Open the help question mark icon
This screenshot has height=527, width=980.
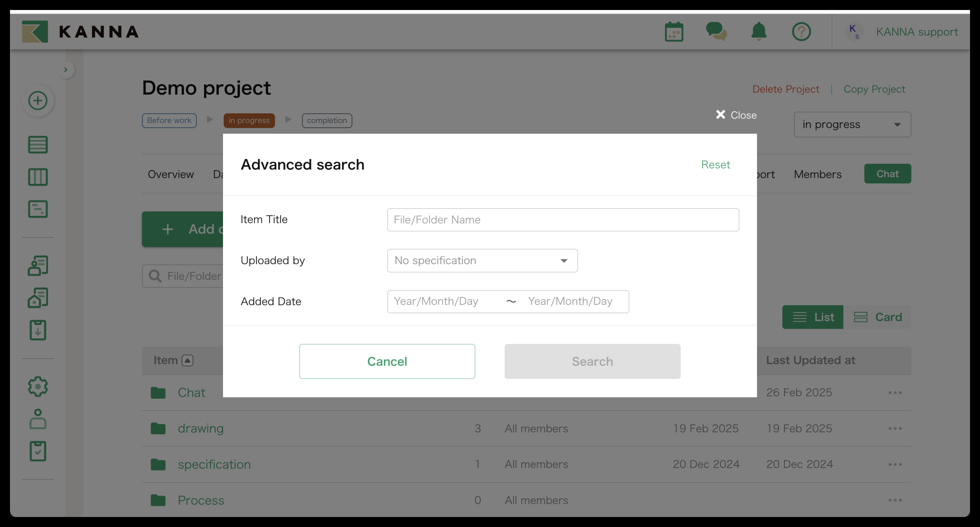pyautogui.click(x=801, y=32)
